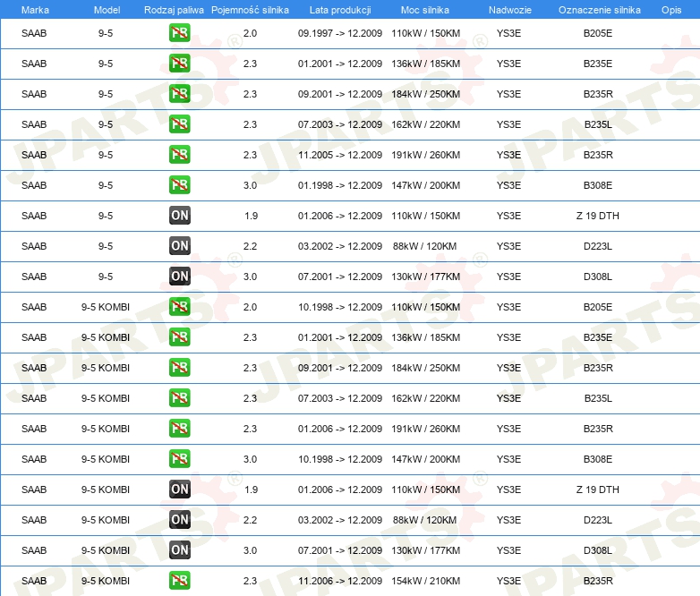
Task: Click engine code B308E in the 9-5 row
Action: [x=598, y=185]
